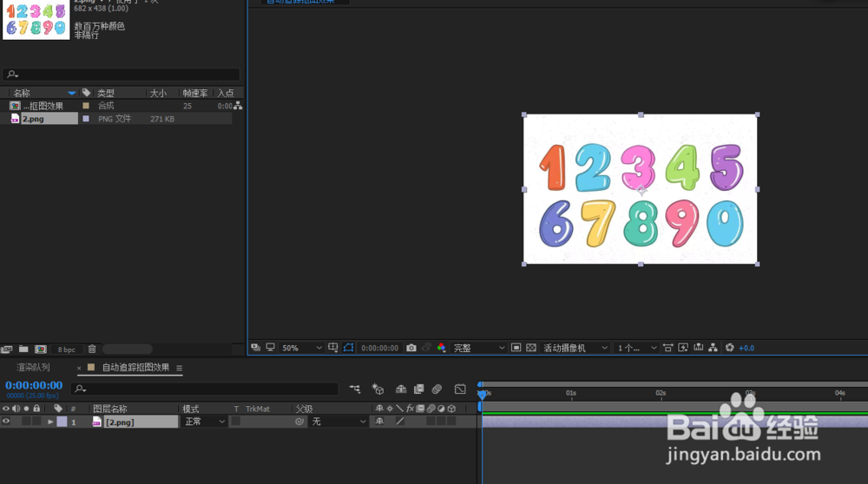The image size is (868, 484).
Task: Click the label swatch of 2.png project item
Action: pos(86,118)
